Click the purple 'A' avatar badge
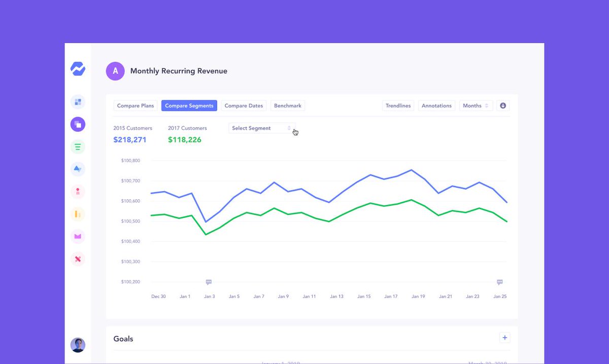Screen dimensions: 609x364 tap(115, 71)
